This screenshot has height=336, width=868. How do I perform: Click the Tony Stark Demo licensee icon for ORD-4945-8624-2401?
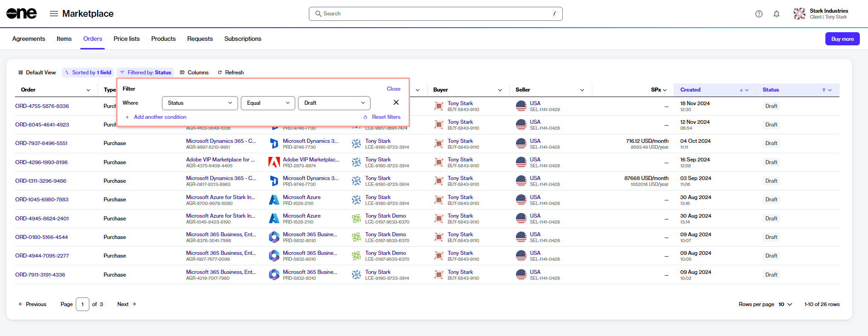[356, 219]
